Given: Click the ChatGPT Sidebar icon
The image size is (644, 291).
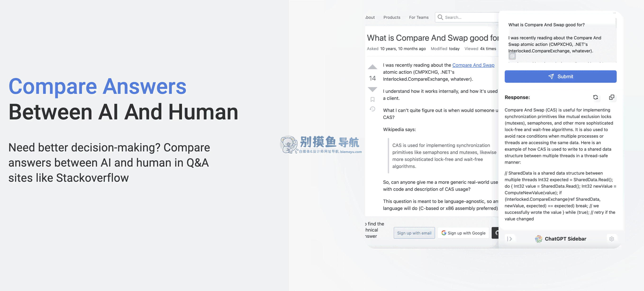Looking at the screenshot, I should coord(538,238).
